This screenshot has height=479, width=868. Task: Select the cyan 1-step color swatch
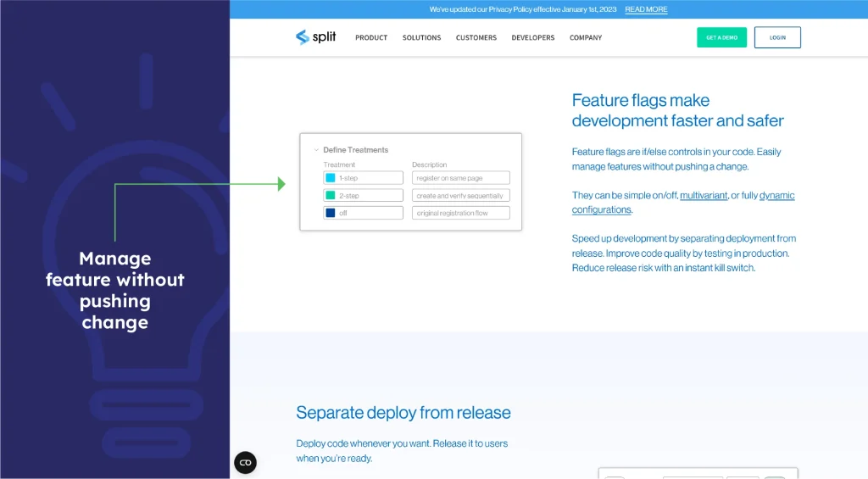point(331,178)
